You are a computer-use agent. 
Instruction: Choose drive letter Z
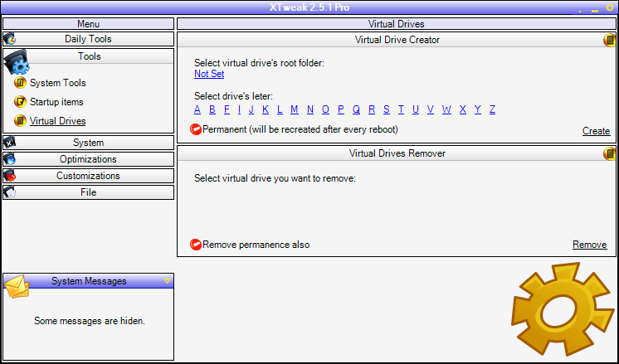pos(492,109)
